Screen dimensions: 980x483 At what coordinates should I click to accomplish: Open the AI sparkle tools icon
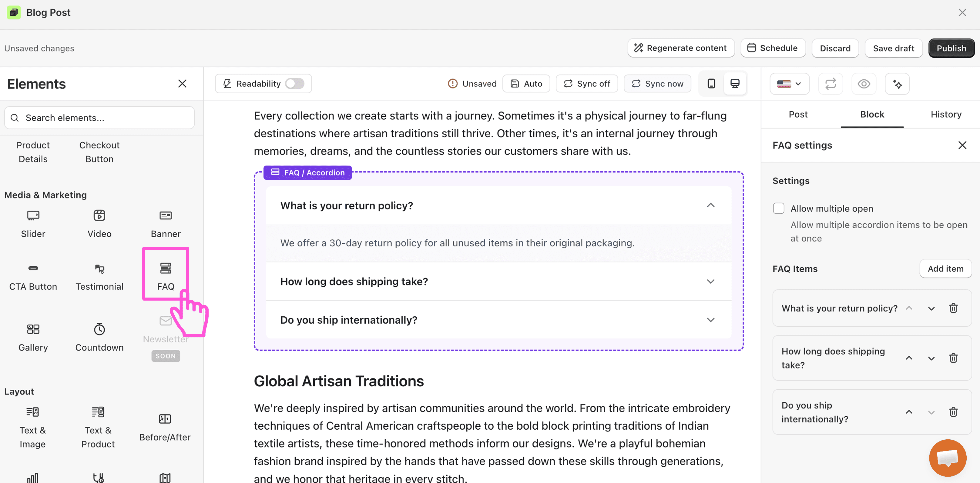coord(897,84)
